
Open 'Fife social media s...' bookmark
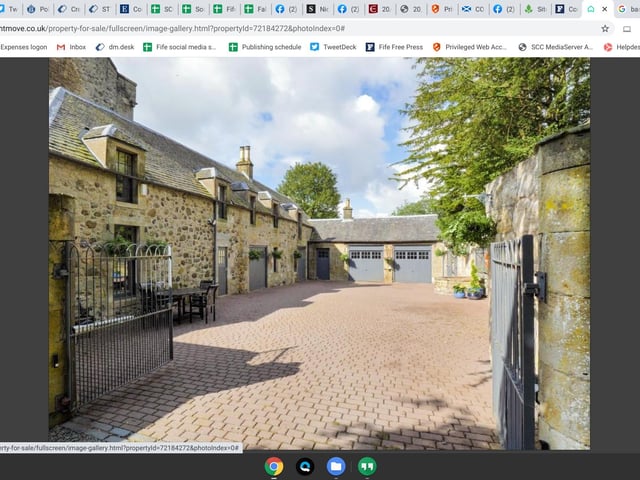click(x=180, y=47)
